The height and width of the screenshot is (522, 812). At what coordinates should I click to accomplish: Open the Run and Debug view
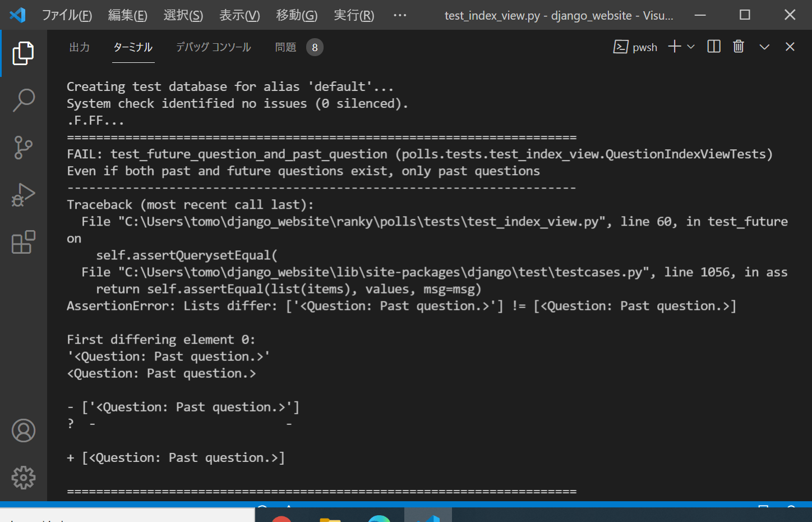(x=23, y=195)
